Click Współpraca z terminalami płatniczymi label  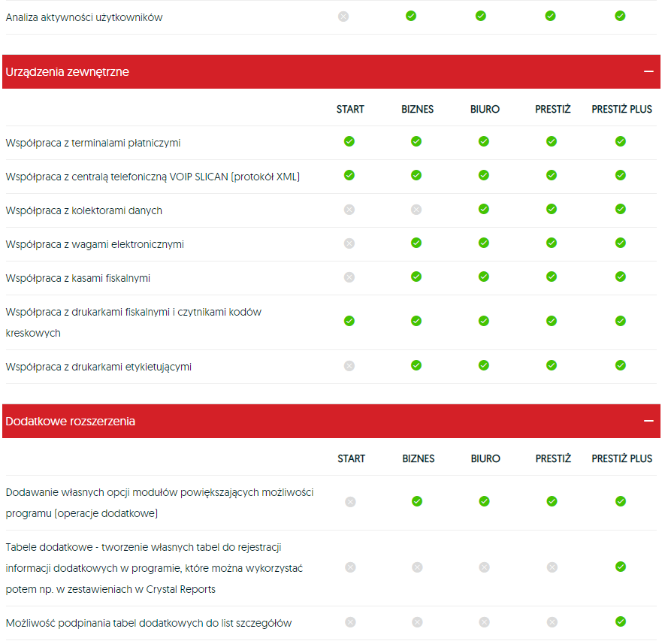pos(93,143)
